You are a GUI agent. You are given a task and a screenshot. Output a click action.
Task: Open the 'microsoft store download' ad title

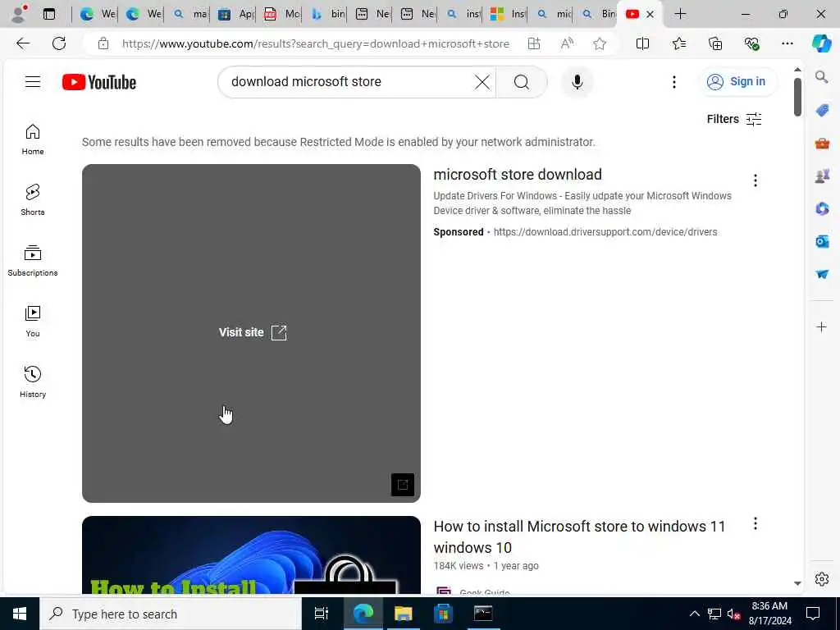pyautogui.click(x=518, y=175)
